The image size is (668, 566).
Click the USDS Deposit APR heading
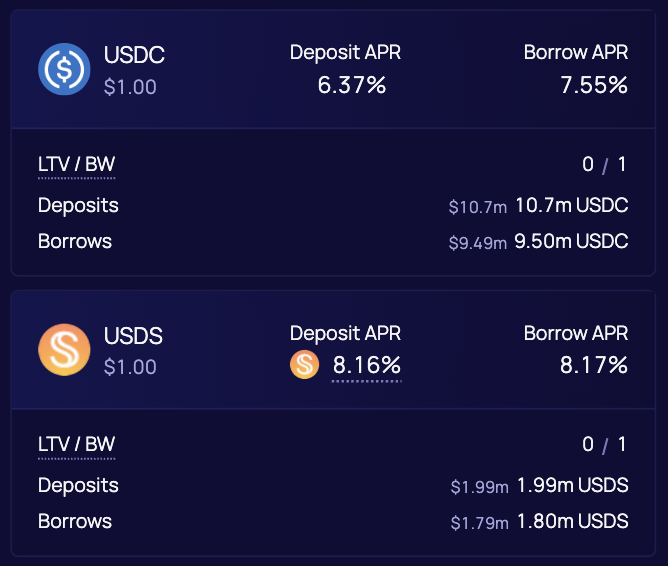[345, 333]
